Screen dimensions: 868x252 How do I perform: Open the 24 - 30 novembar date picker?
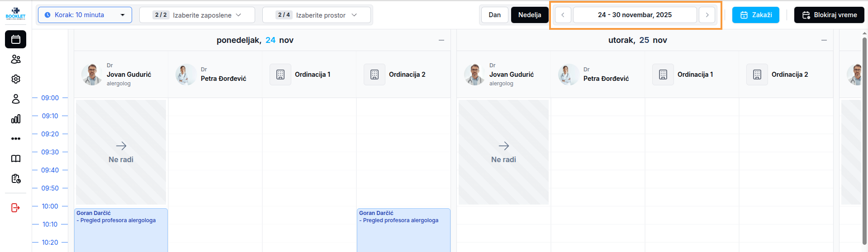pos(635,15)
